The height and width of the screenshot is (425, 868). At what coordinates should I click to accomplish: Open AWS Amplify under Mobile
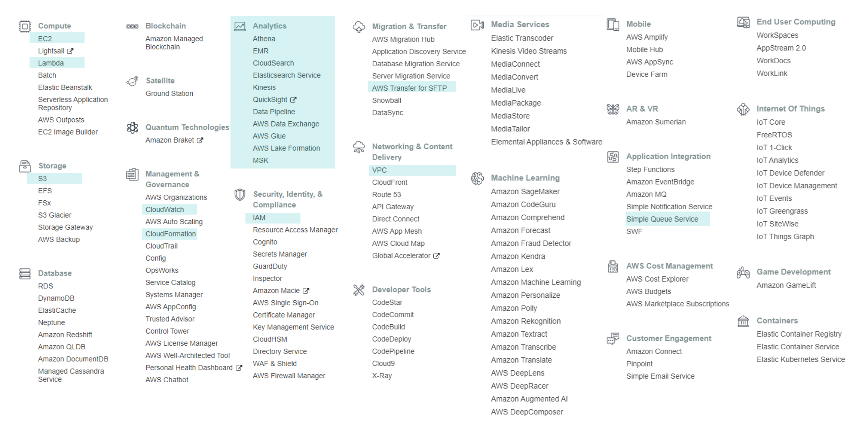click(x=647, y=37)
